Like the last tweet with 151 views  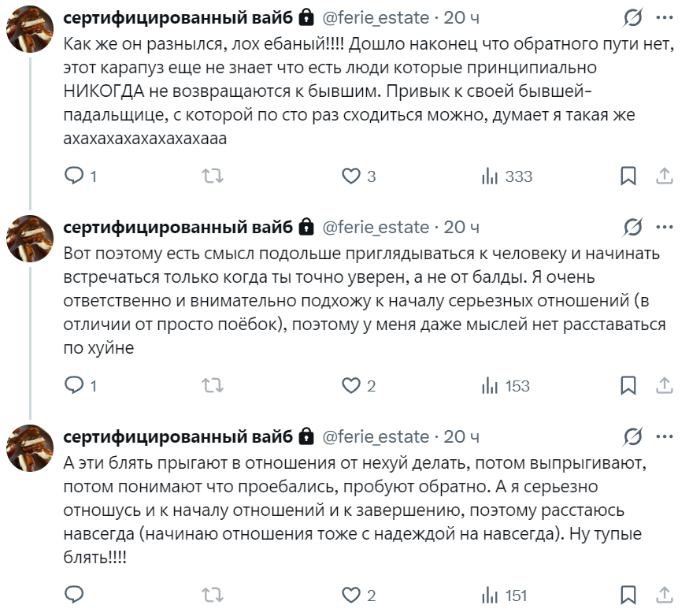point(350,596)
